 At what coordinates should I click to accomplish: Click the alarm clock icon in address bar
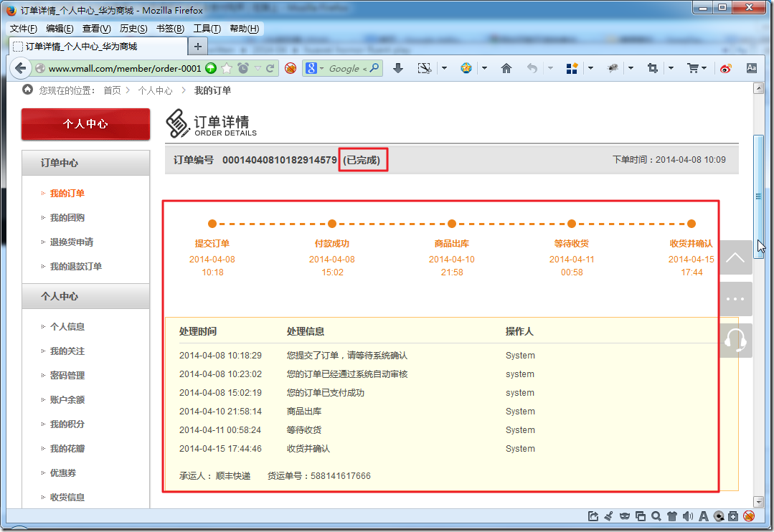(x=243, y=68)
